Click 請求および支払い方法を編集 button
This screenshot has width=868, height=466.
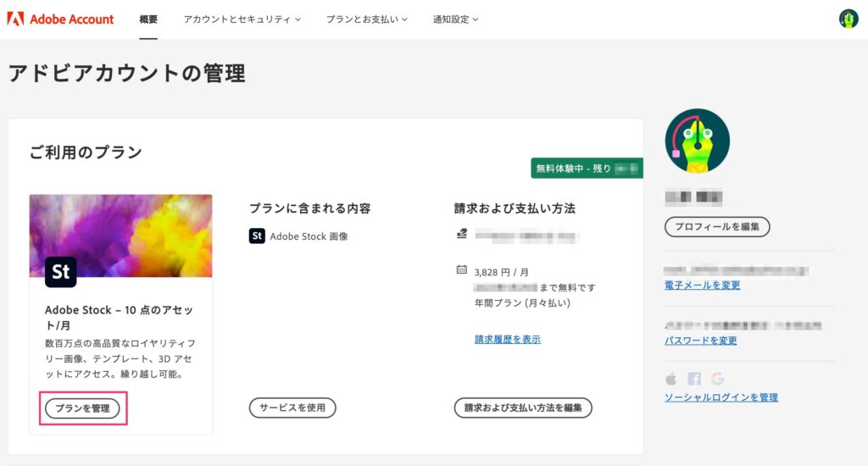coord(523,408)
